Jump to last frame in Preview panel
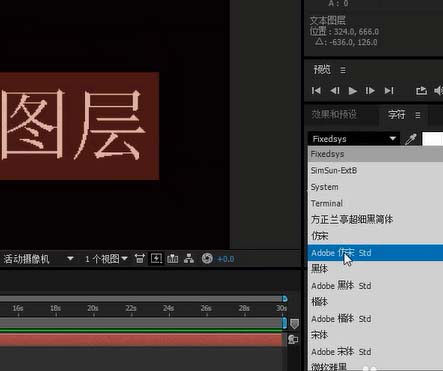The image size is (443, 371). 389,91
